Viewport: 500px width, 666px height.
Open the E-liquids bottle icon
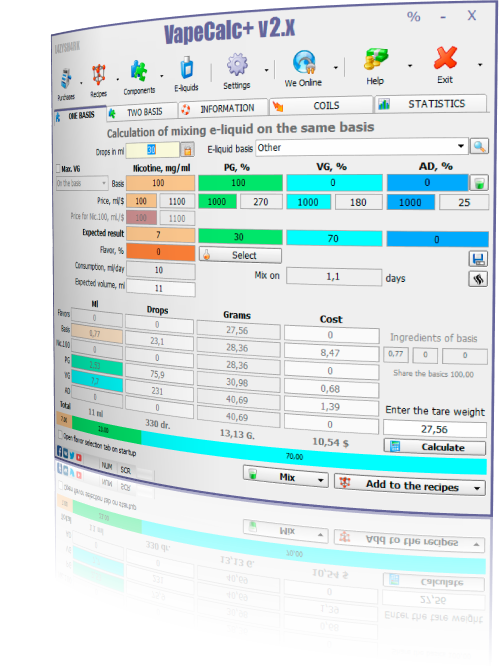tap(186, 68)
